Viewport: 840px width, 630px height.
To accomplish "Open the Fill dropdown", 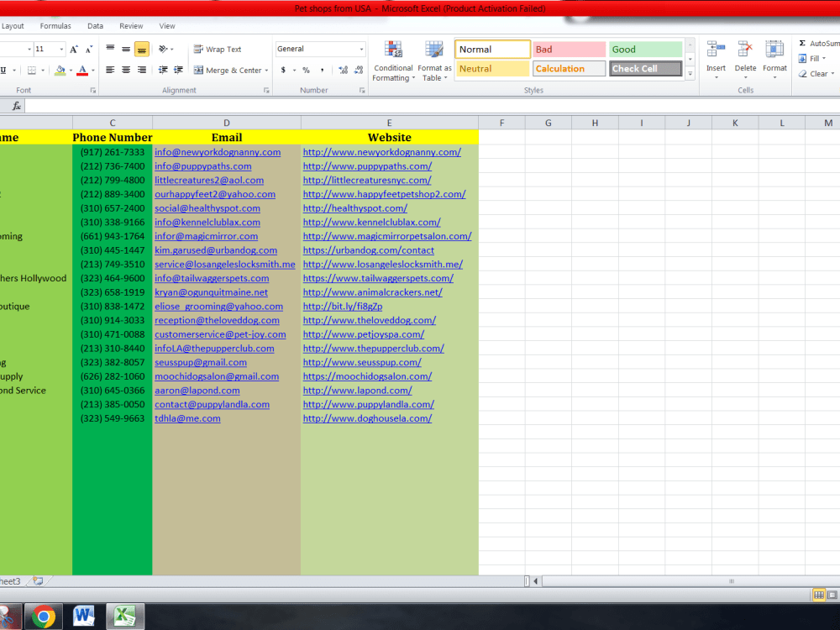I will pyautogui.click(x=812, y=59).
